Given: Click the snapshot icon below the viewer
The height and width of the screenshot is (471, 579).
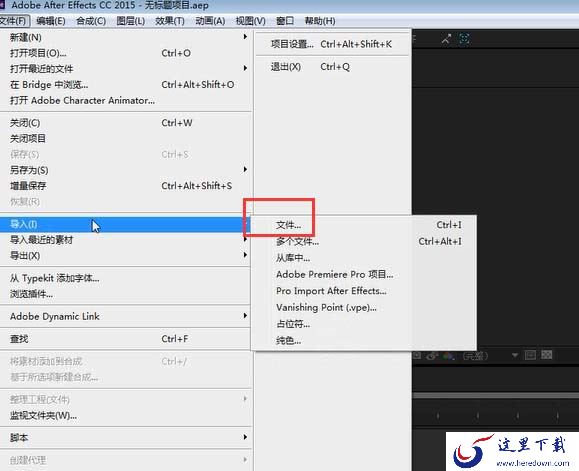Looking at the screenshot, I should [x=417, y=355].
